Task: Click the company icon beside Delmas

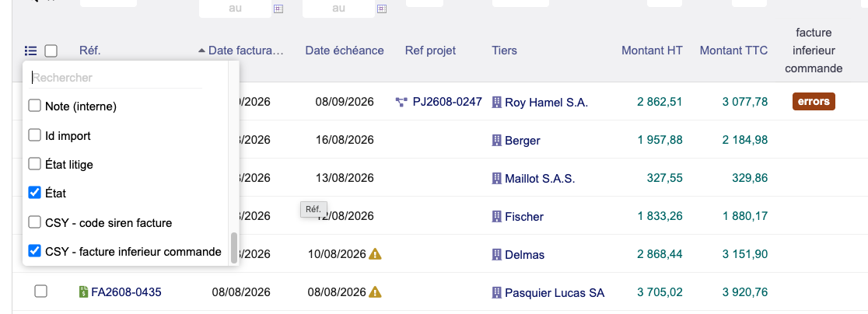Action: tap(496, 255)
